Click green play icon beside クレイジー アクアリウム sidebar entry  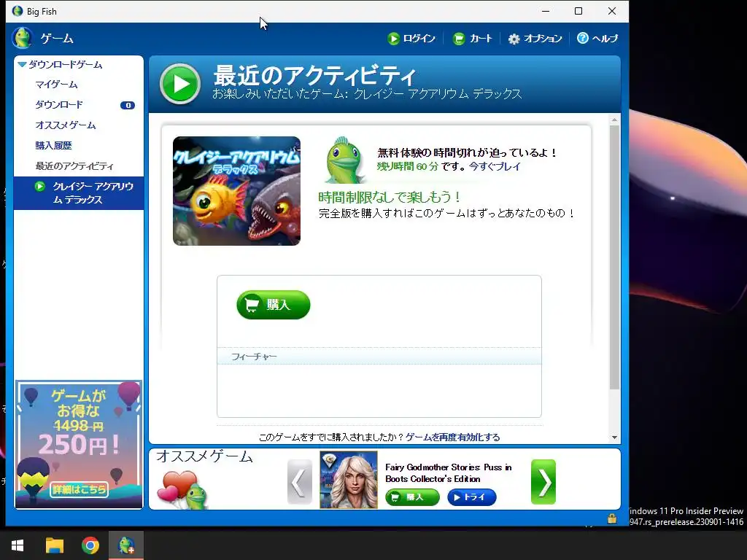(x=40, y=186)
